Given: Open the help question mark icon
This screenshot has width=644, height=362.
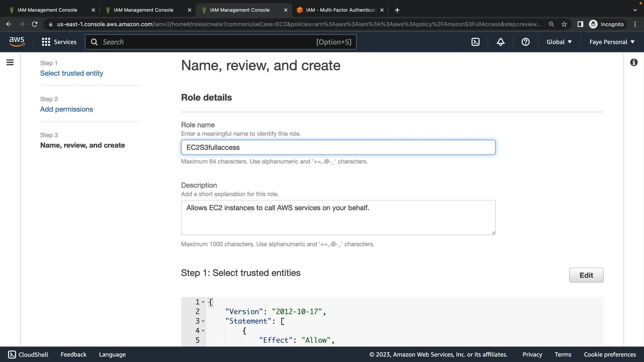Looking at the screenshot, I should tap(525, 42).
